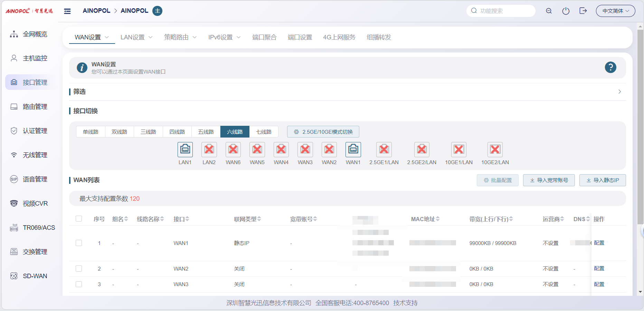Open 路由管理 in the sidebar
The width and height of the screenshot is (644, 311).
[x=35, y=107]
